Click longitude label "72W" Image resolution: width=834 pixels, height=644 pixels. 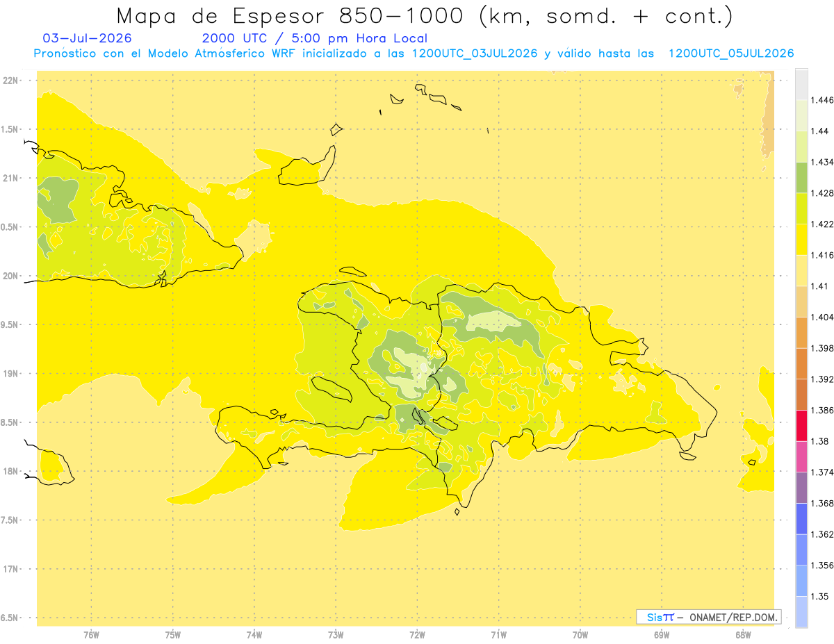click(x=417, y=635)
